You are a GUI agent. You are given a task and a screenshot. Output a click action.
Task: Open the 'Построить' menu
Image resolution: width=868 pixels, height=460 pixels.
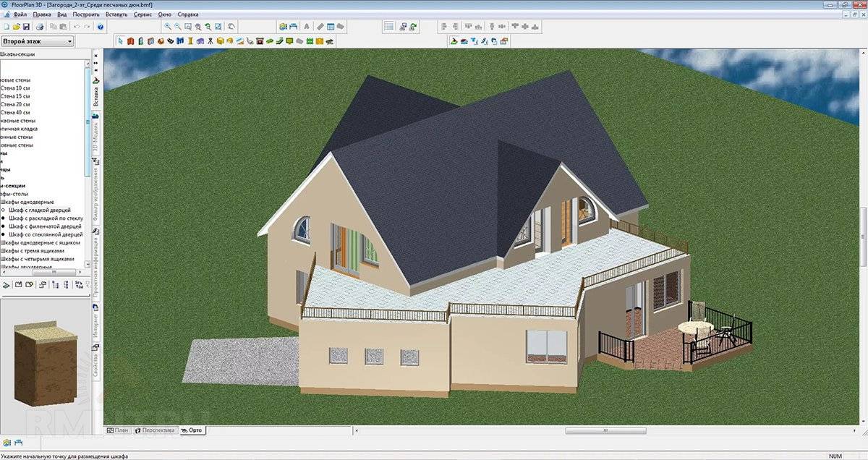pos(86,14)
